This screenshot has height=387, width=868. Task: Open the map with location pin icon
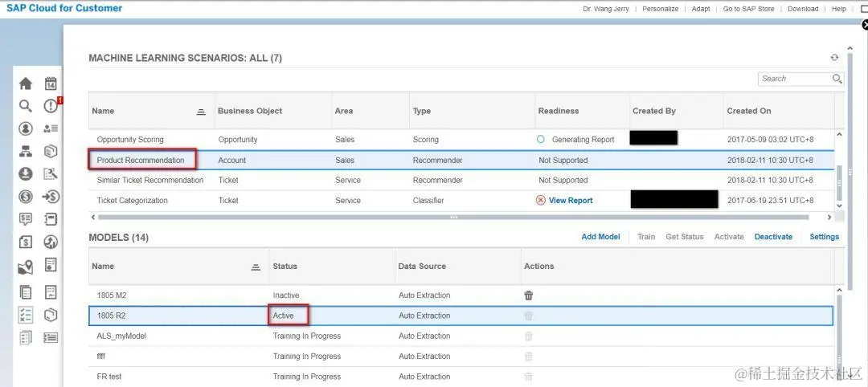pyautogui.click(x=26, y=267)
